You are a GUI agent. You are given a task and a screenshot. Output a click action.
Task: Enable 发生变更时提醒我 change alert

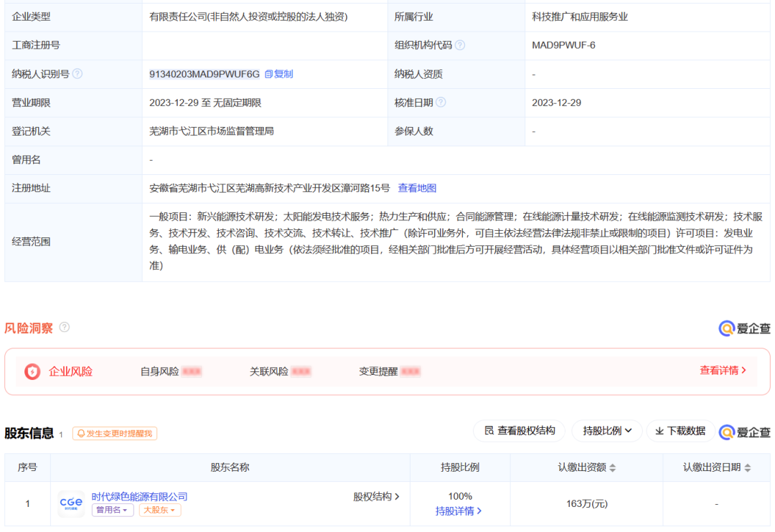point(115,434)
